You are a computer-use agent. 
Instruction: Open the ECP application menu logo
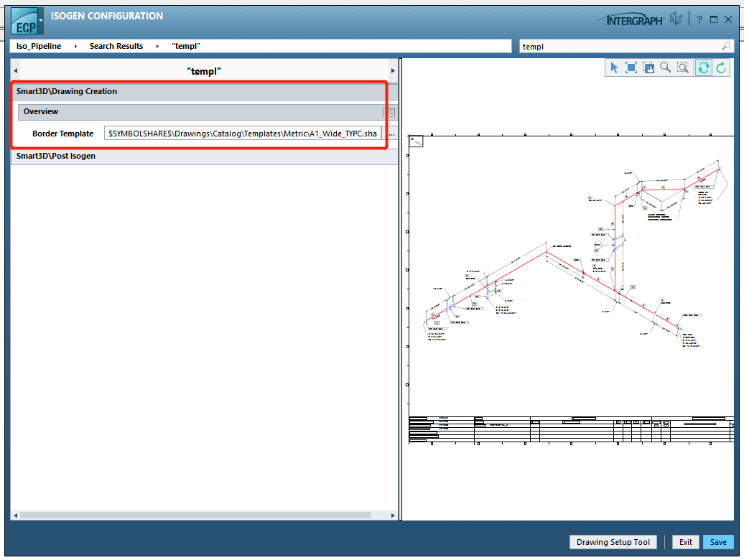(24, 22)
